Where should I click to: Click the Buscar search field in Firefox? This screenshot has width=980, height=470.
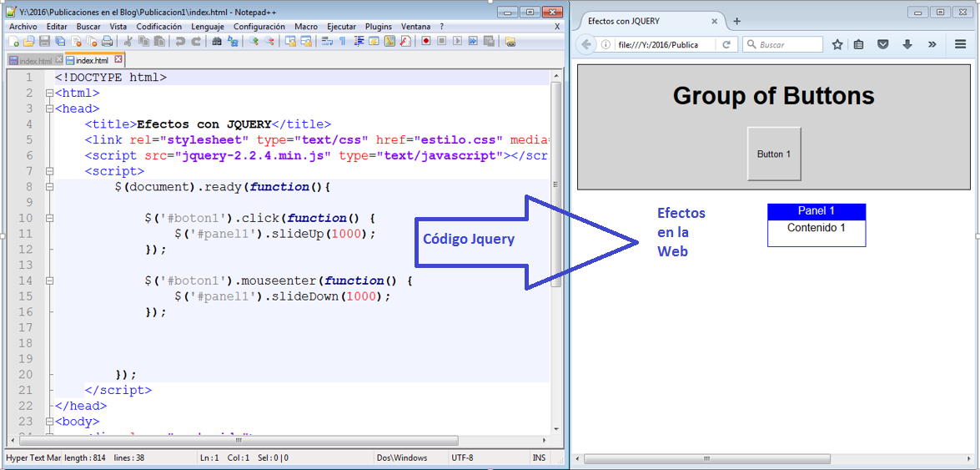(x=782, y=44)
